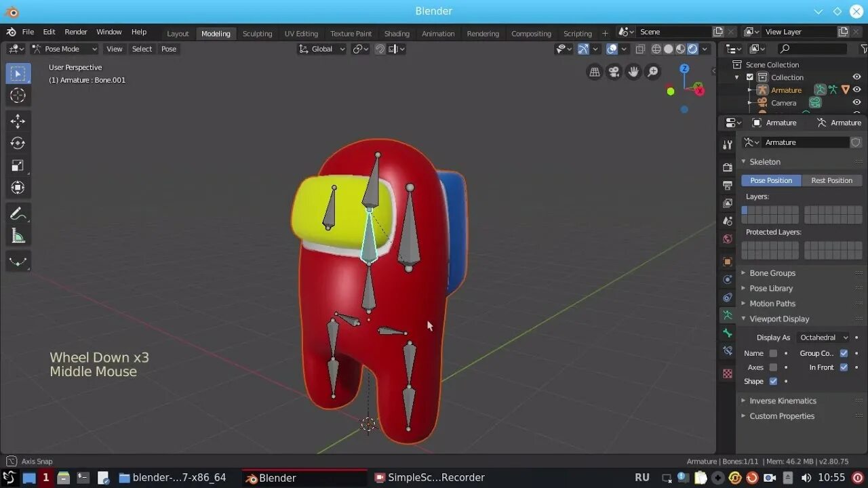This screenshot has width=868, height=488.
Task: Open World properties tab
Action: click(x=728, y=239)
